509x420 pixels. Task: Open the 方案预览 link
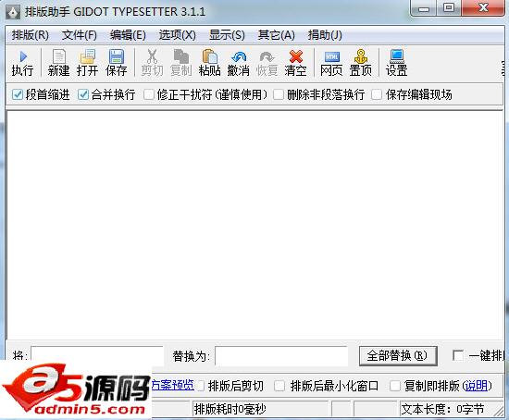pos(173,385)
